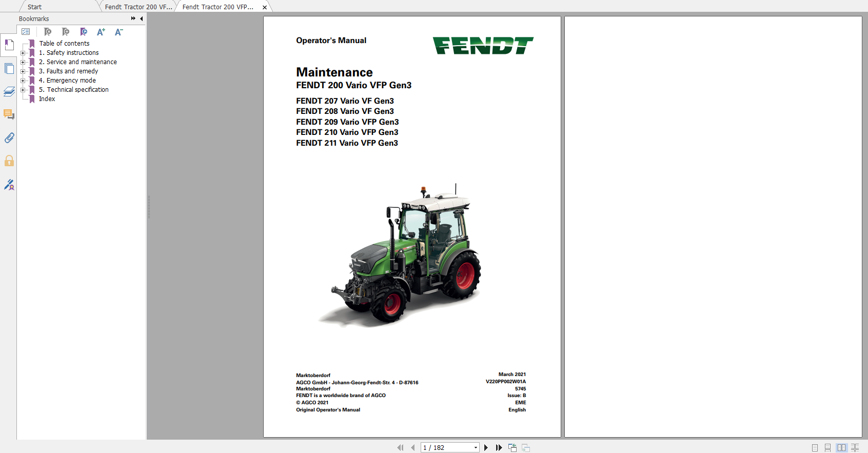Click the set bookmark destination icon
The height and width of the screenshot is (453, 868).
[84, 32]
